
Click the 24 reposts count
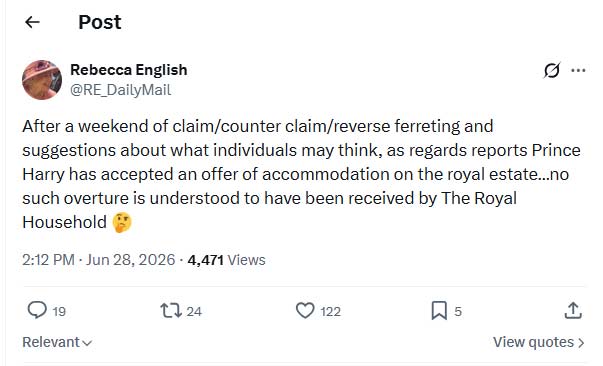(194, 311)
